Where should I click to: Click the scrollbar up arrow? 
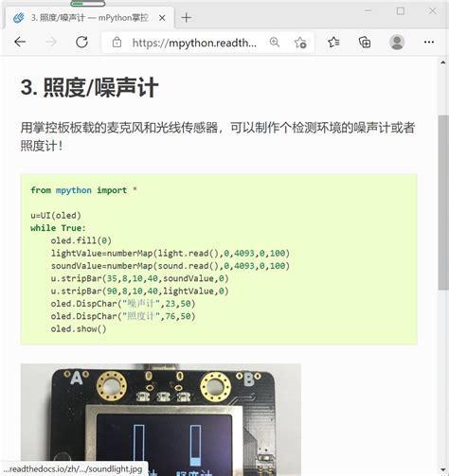coord(443,62)
